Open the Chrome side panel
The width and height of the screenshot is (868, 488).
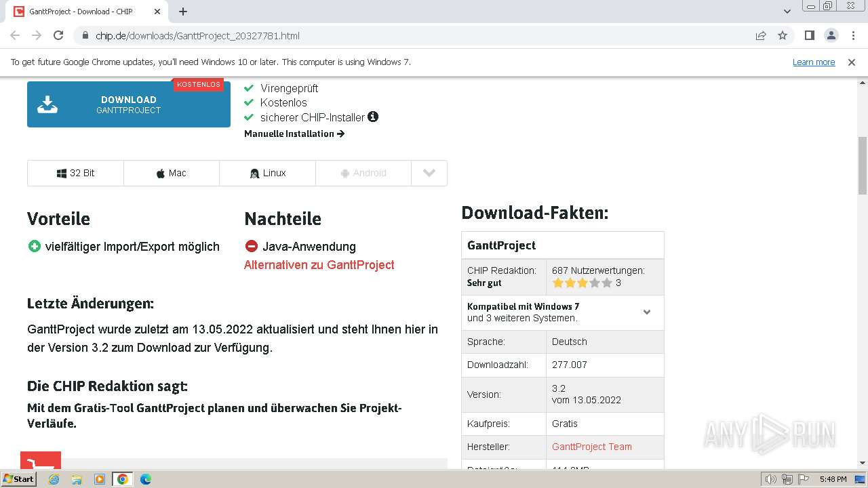coord(809,35)
